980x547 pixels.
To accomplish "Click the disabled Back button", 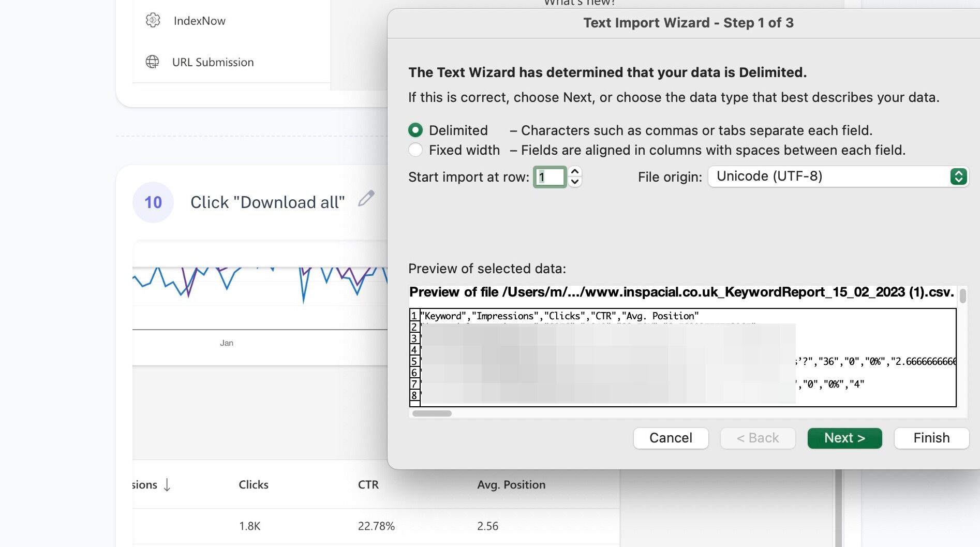I will point(758,438).
